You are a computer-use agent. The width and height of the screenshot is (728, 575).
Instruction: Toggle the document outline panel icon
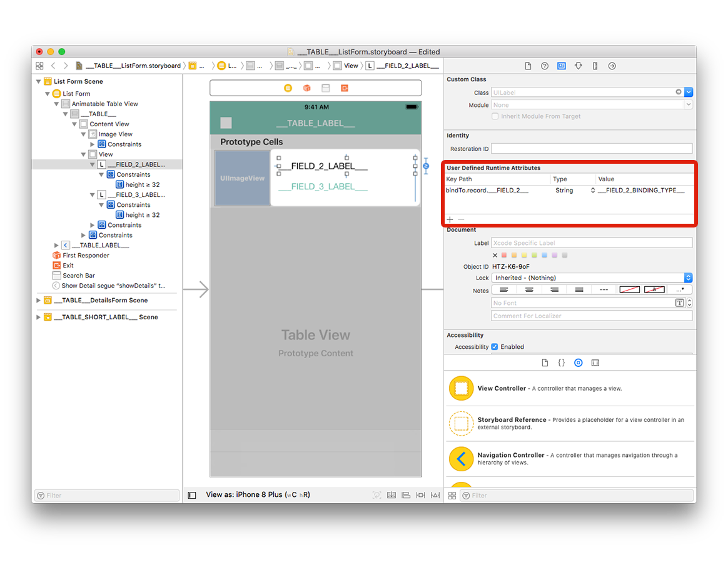coord(192,495)
